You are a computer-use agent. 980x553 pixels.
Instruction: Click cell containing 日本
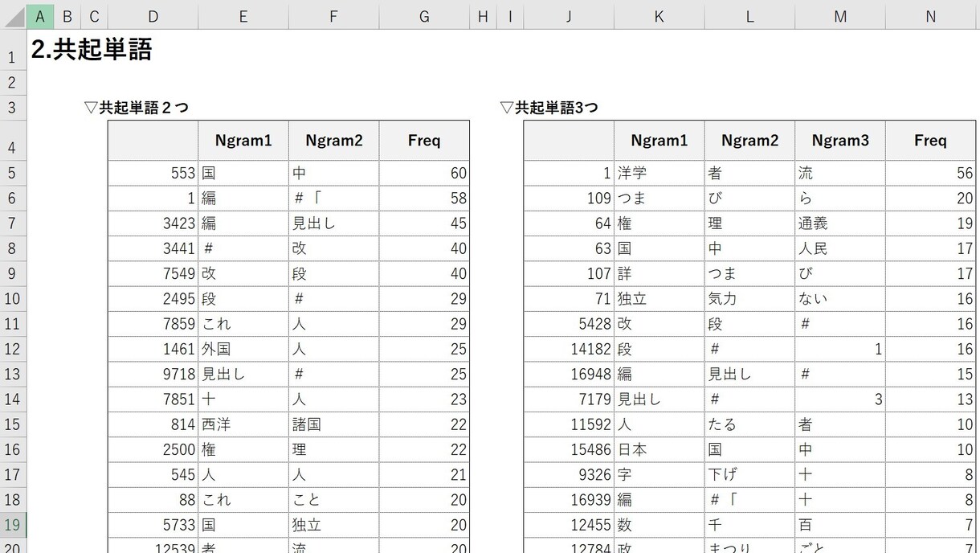[659, 449]
